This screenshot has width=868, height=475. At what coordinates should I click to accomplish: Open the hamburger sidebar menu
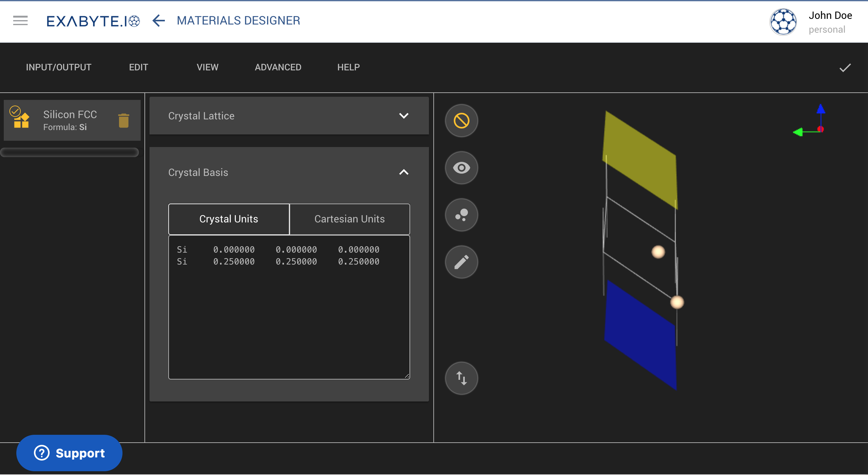20,20
